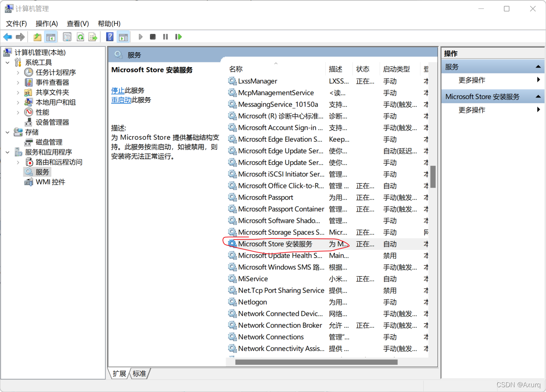Select the 磁盘管理 tree icon
The height and width of the screenshot is (392, 546).
29,142
